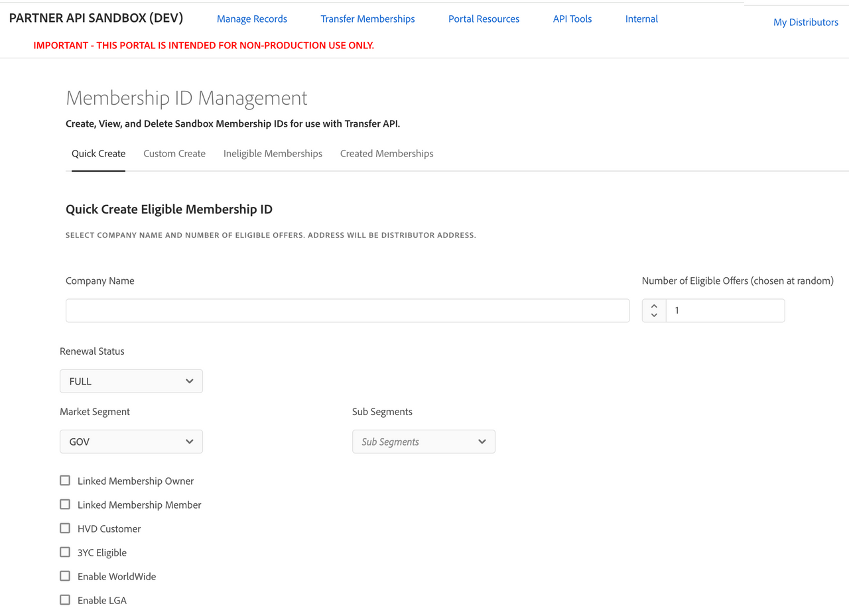
Task: Check the Linked Membership Member option
Action: point(65,505)
